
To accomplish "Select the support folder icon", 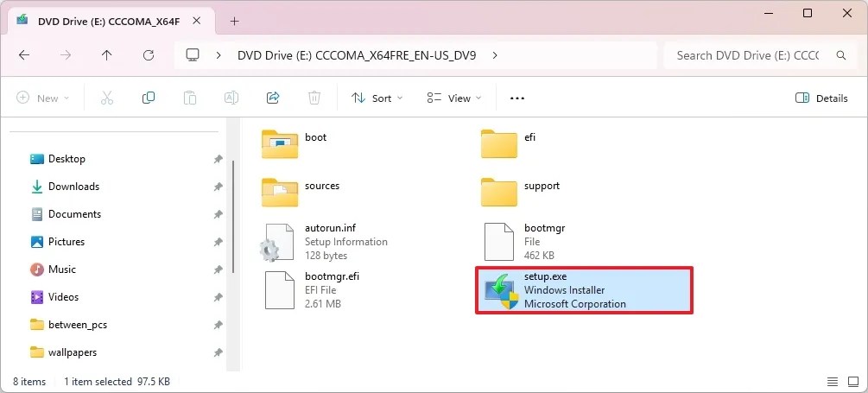I will click(498, 192).
